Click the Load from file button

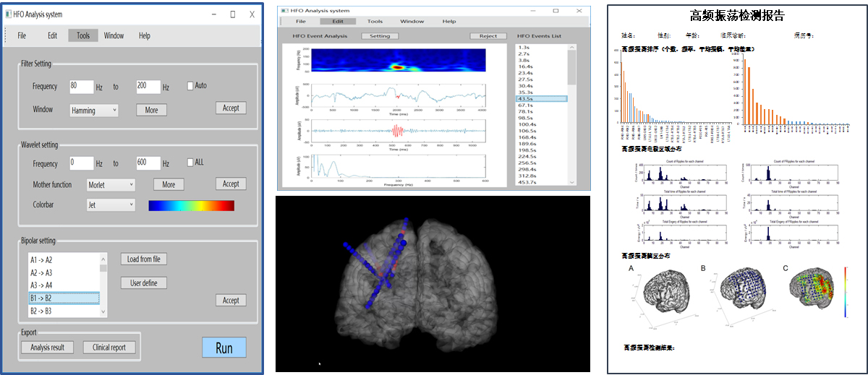(143, 259)
